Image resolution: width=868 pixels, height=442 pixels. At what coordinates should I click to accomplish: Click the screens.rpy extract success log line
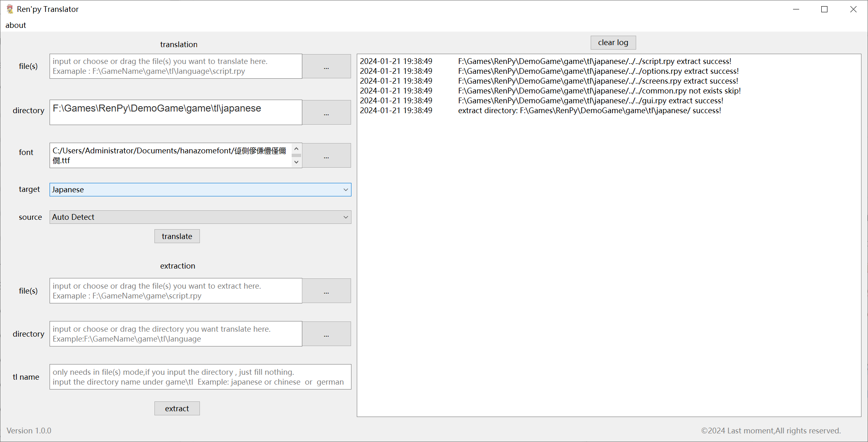pyautogui.click(x=548, y=81)
